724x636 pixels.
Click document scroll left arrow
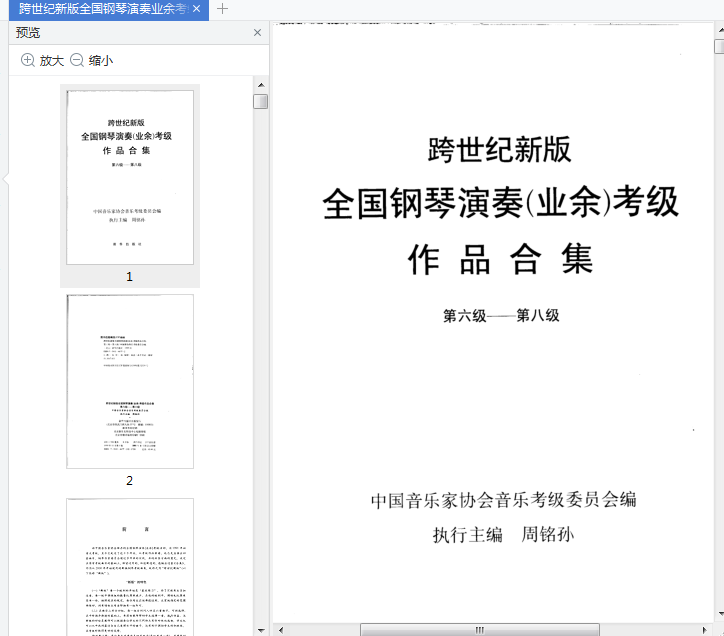click(x=281, y=630)
